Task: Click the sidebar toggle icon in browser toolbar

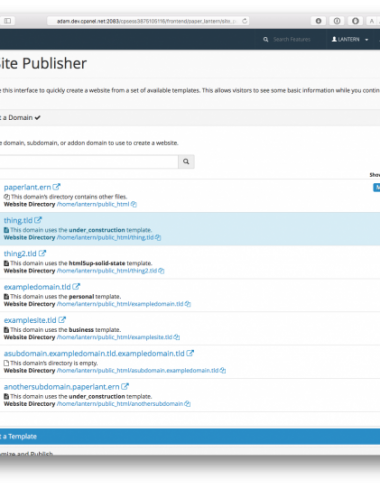Action: click(7, 21)
